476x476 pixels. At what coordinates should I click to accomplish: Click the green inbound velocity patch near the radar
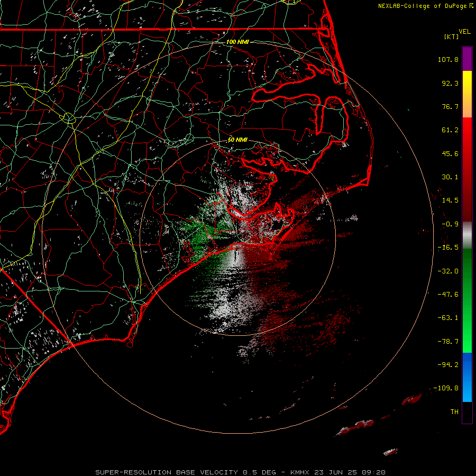[x=203, y=235]
